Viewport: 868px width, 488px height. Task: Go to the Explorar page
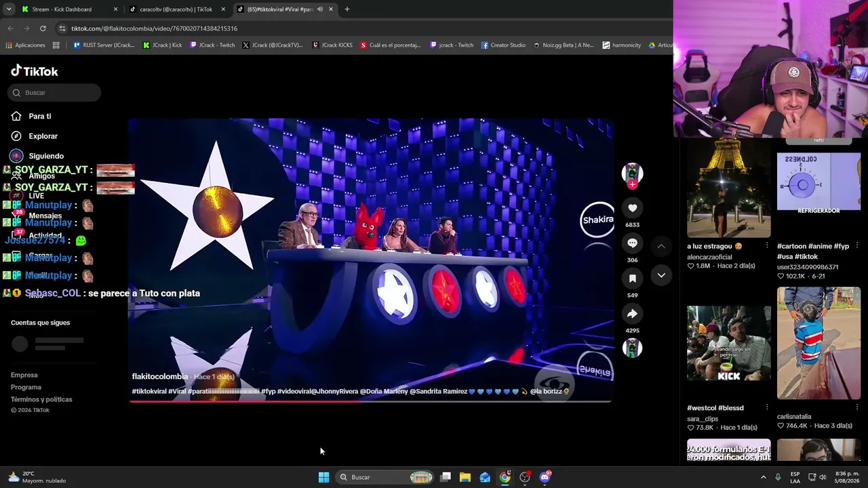[x=43, y=136]
